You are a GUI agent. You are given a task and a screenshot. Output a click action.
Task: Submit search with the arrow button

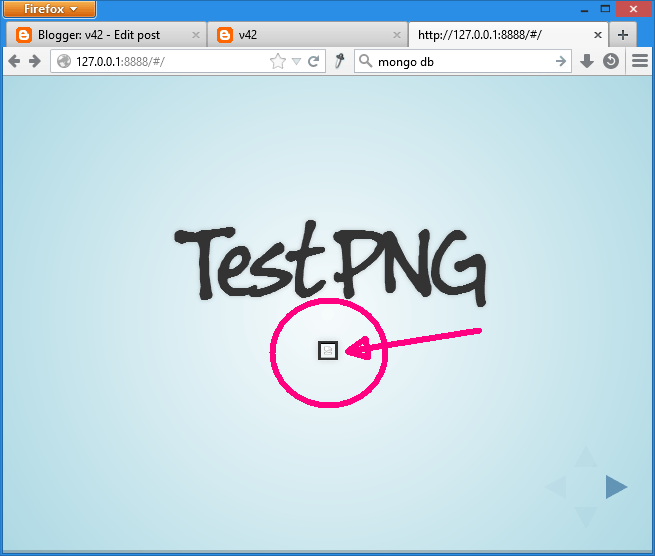click(561, 62)
